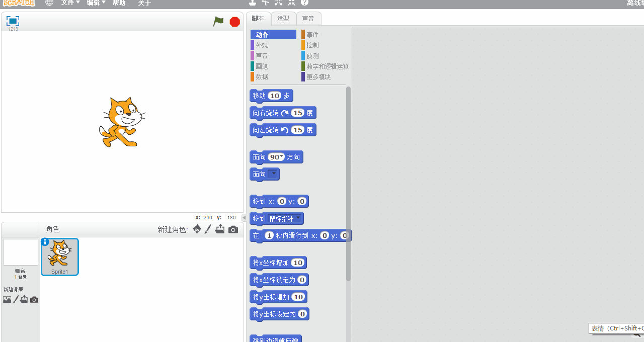
Task: Click the globe language icon
Action: tap(49, 3)
